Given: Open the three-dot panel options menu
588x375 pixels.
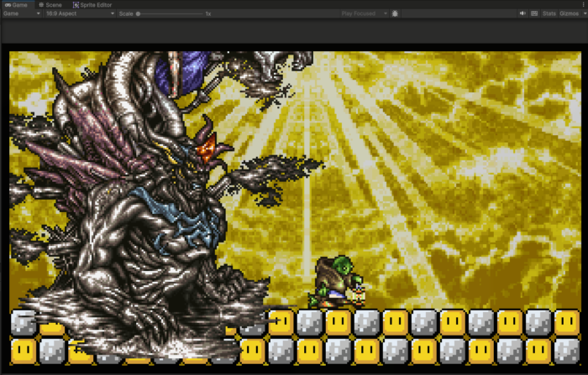Looking at the screenshot, I should coord(582,4).
